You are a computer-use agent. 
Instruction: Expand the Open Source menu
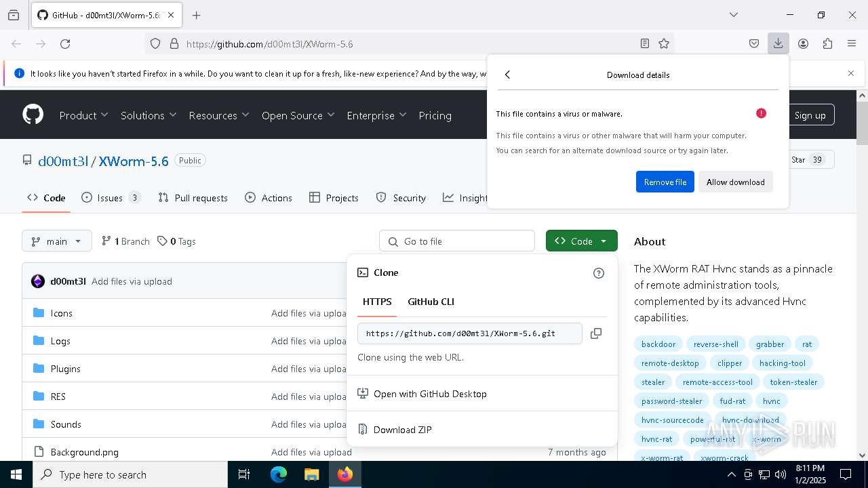(x=298, y=115)
